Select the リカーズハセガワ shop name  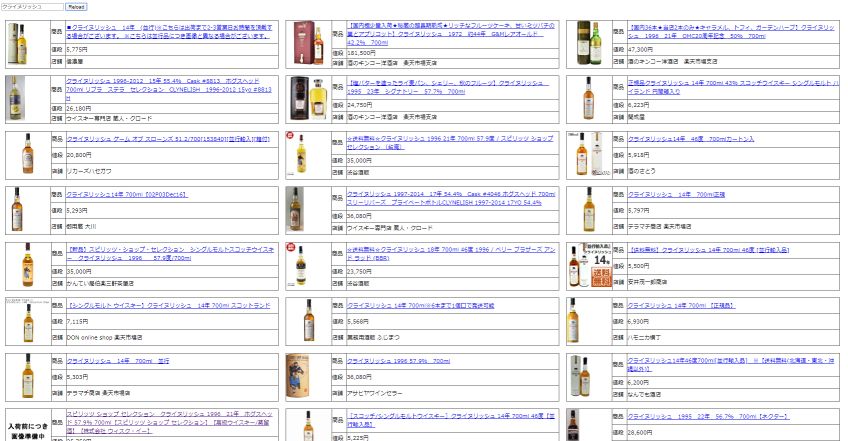[89, 171]
